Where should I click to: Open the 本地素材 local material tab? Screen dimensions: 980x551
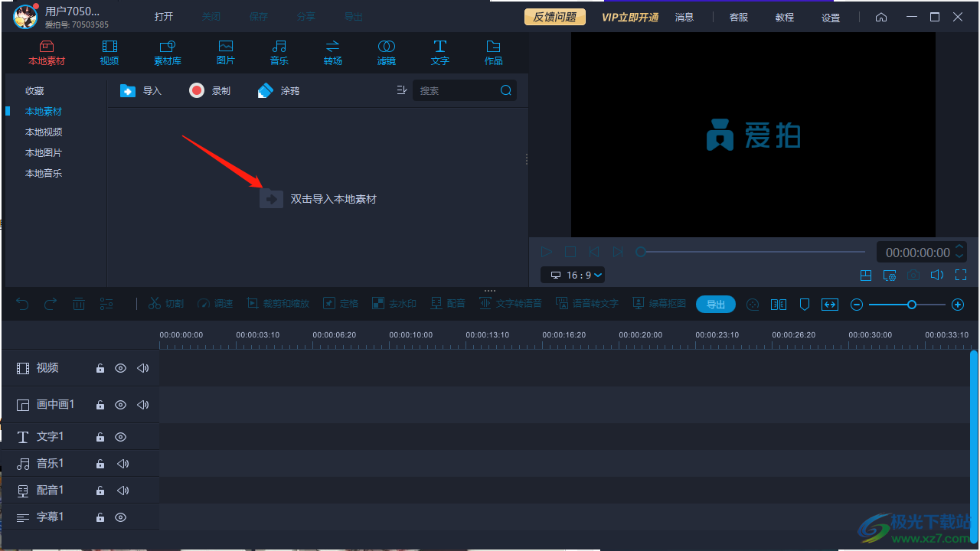(47, 53)
